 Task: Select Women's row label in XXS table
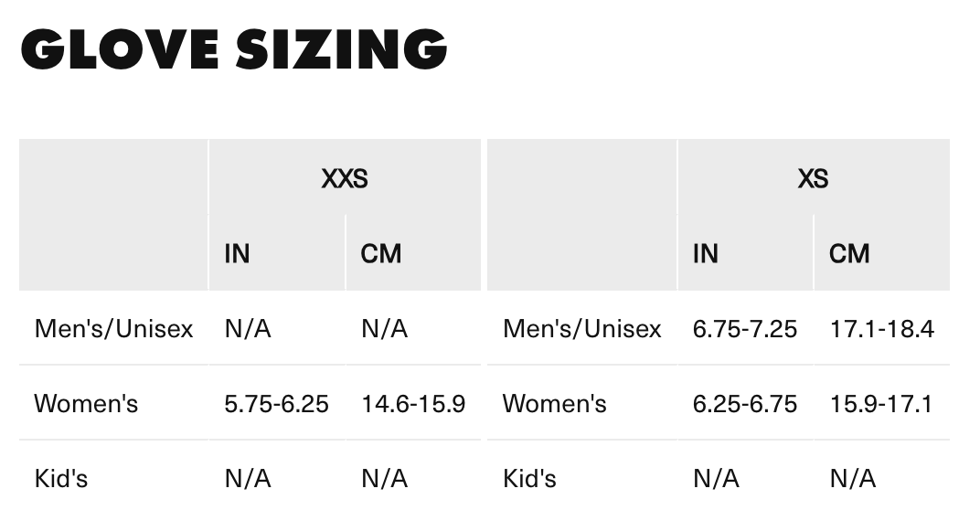(x=86, y=404)
